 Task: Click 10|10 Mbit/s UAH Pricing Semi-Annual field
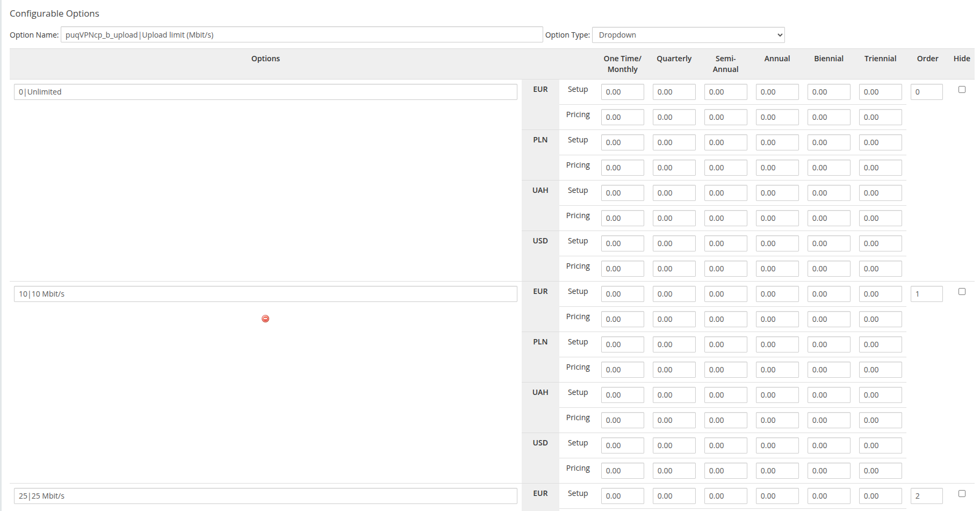726,420
